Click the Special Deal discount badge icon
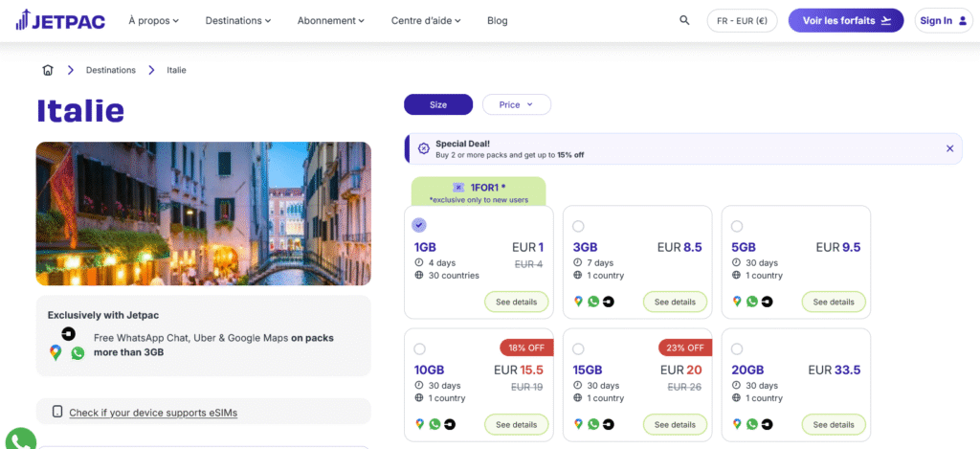 pyautogui.click(x=423, y=148)
